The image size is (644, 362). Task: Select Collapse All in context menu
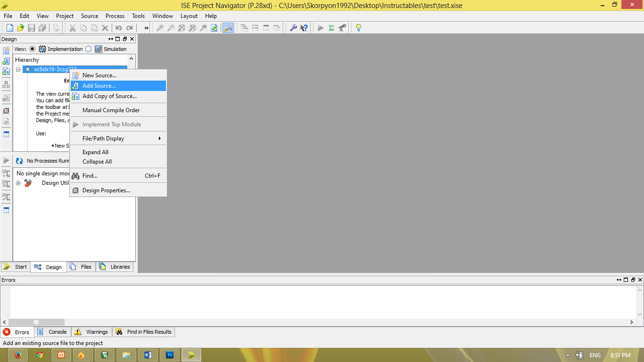(118, 162)
